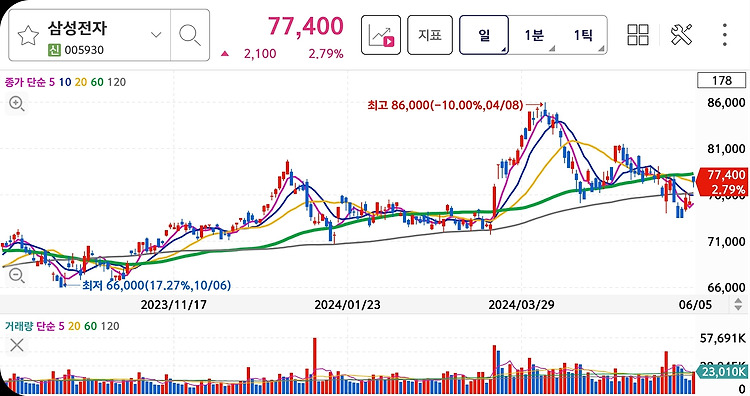This screenshot has height=396, width=750.
Task: Adjust chart height with up-down stepper
Action: coord(738,304)
